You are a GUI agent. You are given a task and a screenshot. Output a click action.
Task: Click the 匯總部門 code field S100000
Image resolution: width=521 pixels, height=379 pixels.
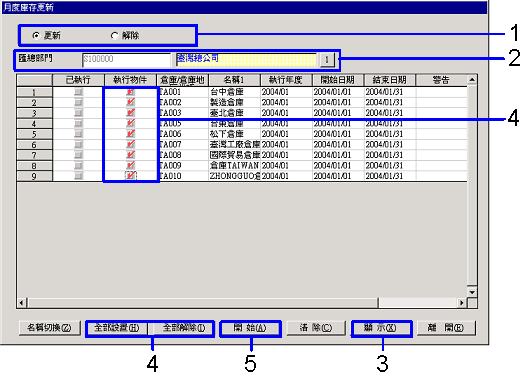tap(127, 59)
